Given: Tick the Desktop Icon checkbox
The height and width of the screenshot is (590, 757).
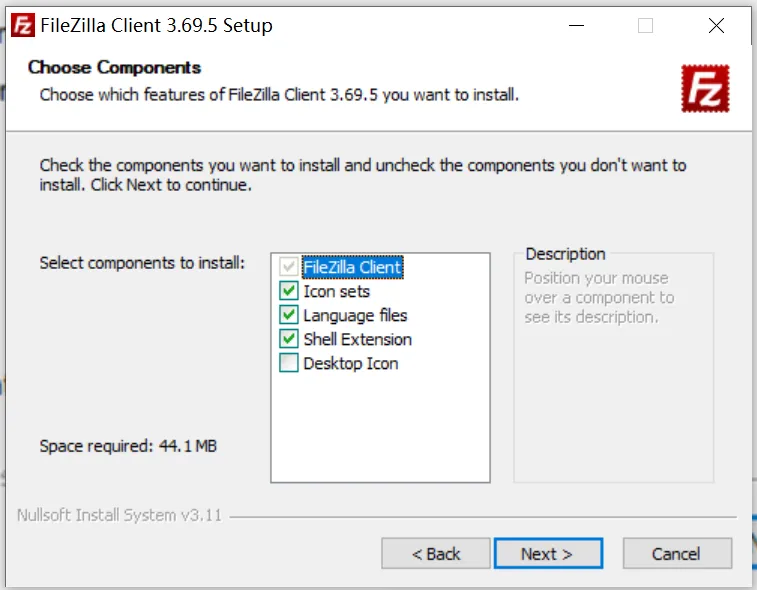Looking at the screenshot, I should (x=289, y=363).
